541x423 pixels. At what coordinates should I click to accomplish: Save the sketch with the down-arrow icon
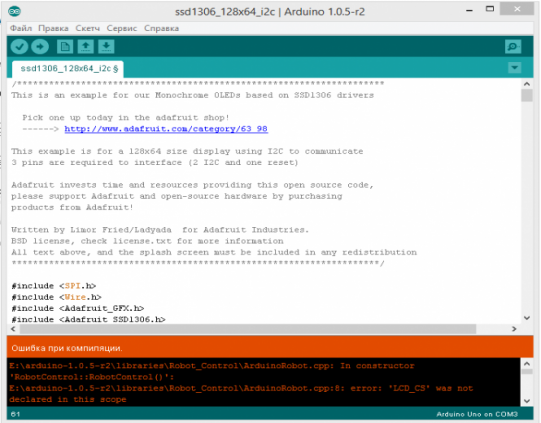pyautogui.click(x=106, y=47)
